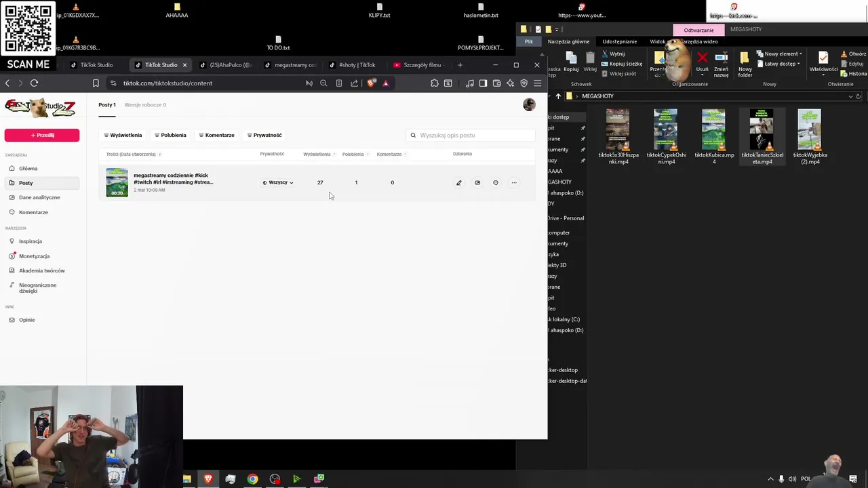Open analytics icon for the megastreamy post
Screen dimensions: 868x488
point(477,182)
